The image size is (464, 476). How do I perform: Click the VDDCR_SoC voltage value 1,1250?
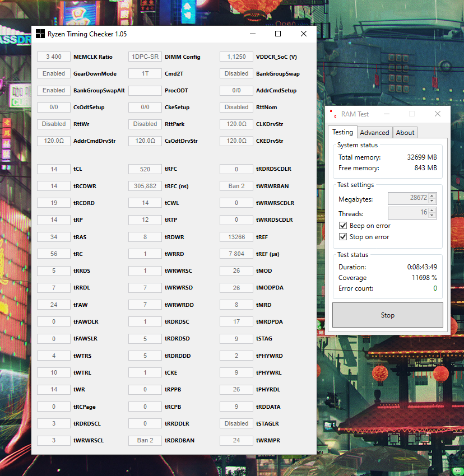tap(236, 57)
